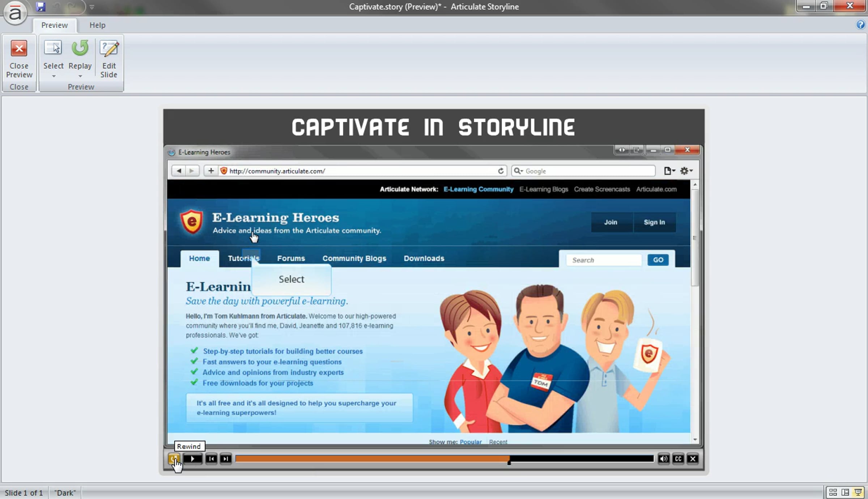Viewport: 868px width, 499px height.
Task: Mute audio with the speaker icon
Action: (x=663, y=459)
